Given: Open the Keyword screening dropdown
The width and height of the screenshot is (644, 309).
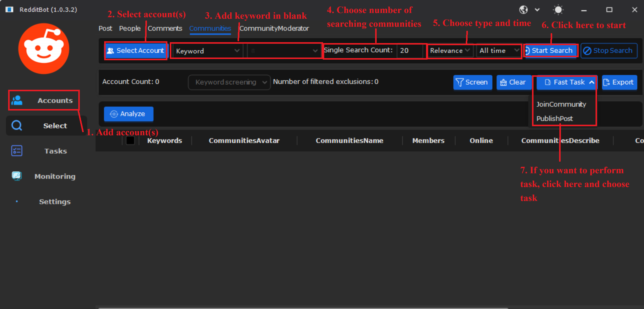Looking at the screenshot, I should click(229, 82).
